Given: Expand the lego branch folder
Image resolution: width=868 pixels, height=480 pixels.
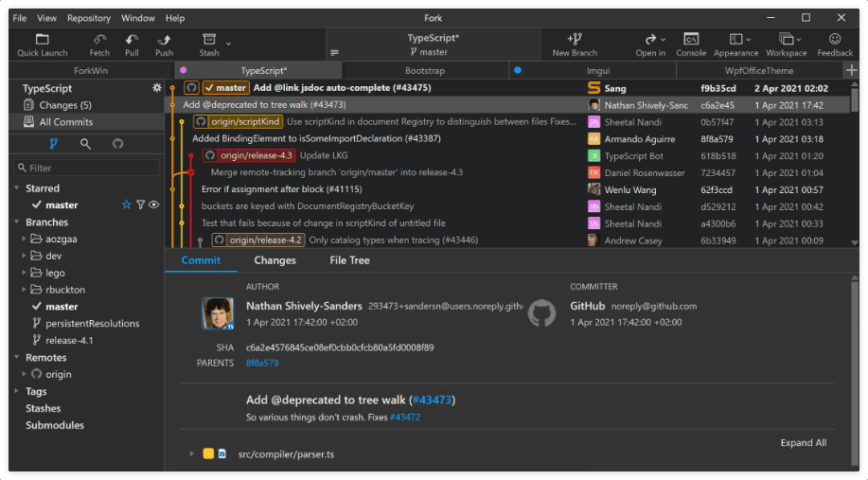Looking at the screenshot, I should point(24,273).
